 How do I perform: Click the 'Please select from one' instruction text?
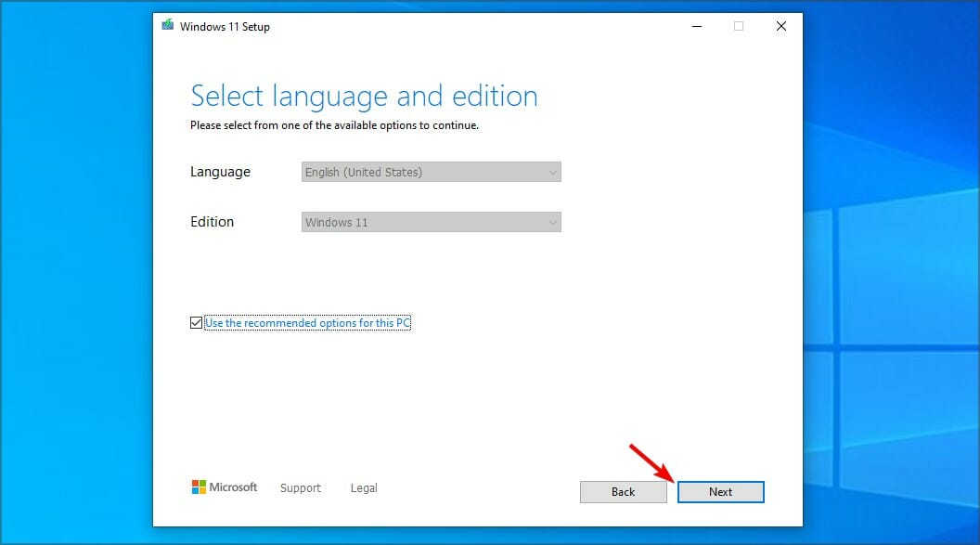coord(334,125)
